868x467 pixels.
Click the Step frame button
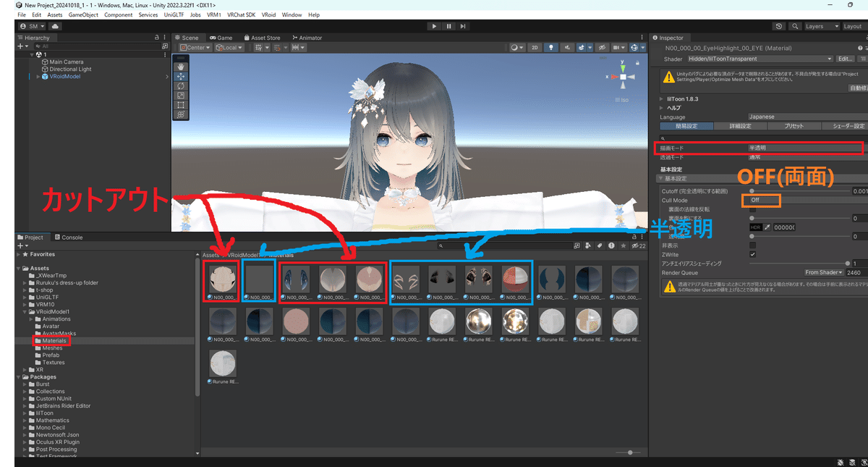pyautogui.click(x=464, y=26)
